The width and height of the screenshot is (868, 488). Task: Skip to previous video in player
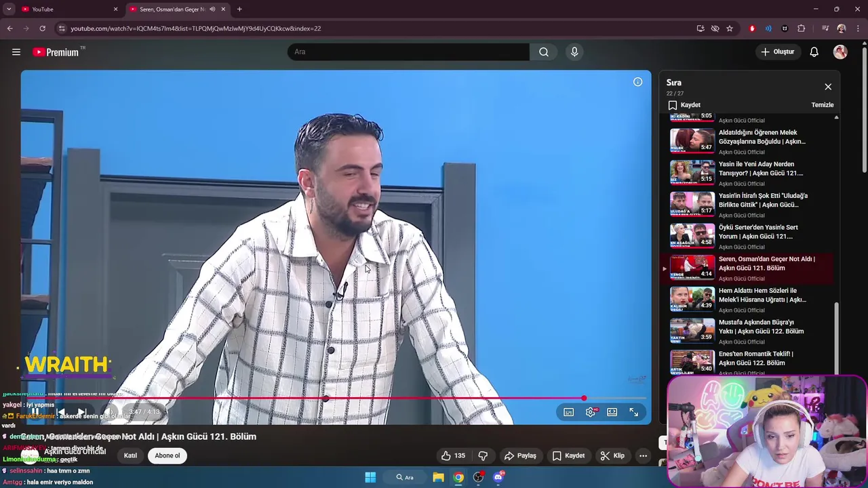point(61,412)
